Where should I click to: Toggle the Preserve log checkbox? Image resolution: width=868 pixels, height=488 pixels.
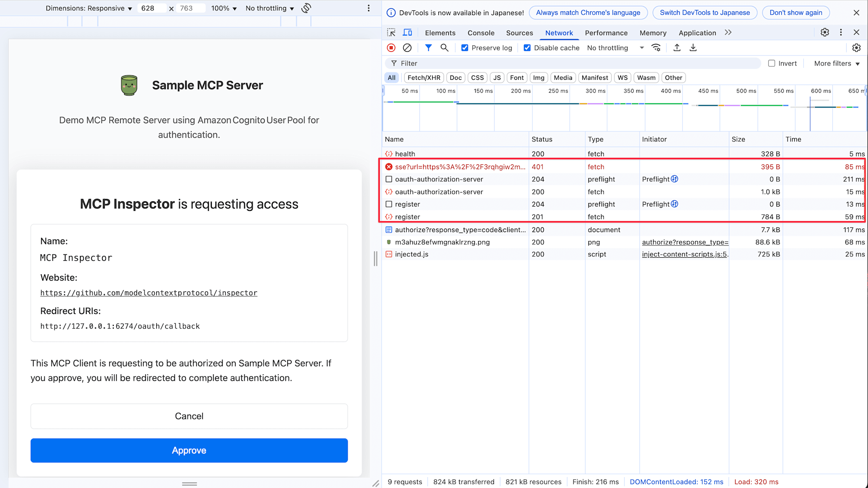click(x=465, y=48)
